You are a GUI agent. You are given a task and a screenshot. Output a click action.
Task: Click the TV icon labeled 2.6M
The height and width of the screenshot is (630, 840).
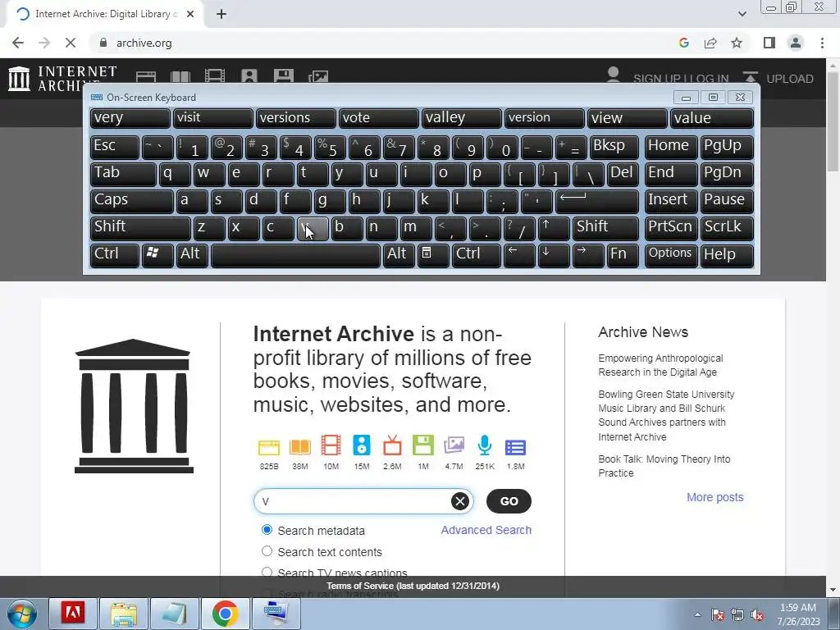coord(392,445)
